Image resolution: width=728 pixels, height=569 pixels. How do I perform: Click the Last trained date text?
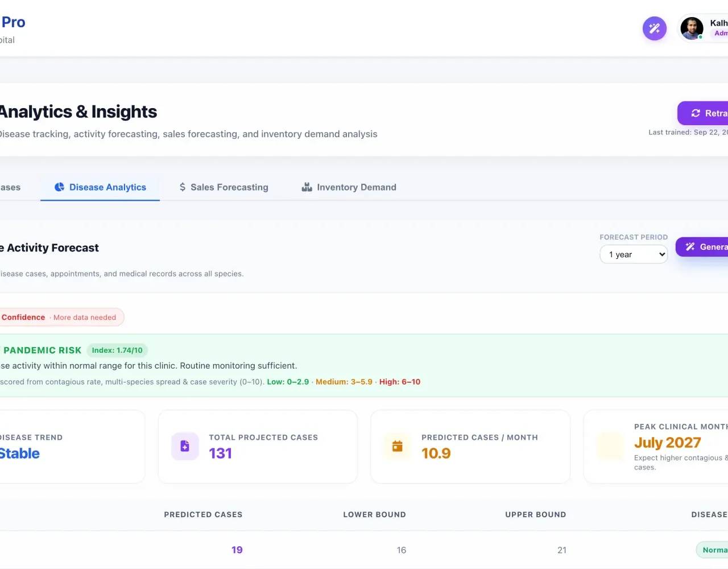coord(688,132)
